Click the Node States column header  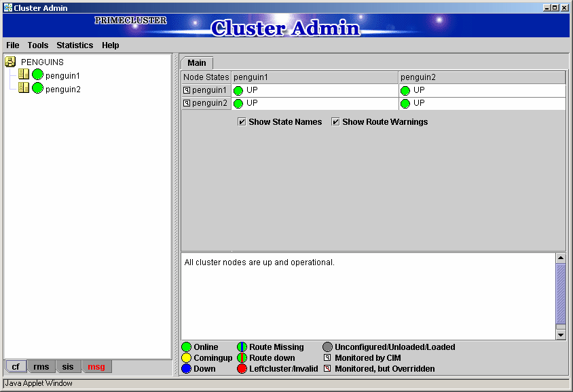coord(206,77)
